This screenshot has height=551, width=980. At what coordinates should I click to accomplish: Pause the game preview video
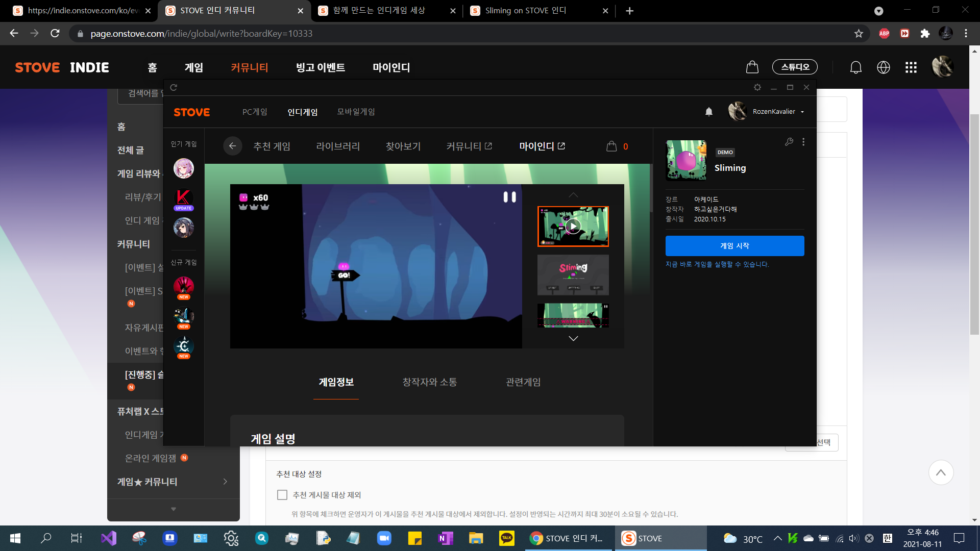pos(509,197)
